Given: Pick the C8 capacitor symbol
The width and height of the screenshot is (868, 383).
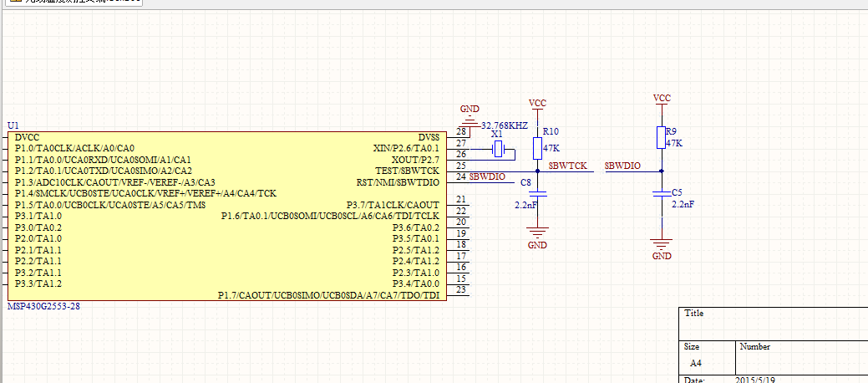Looking at the screenshot, I should (537, 194).
